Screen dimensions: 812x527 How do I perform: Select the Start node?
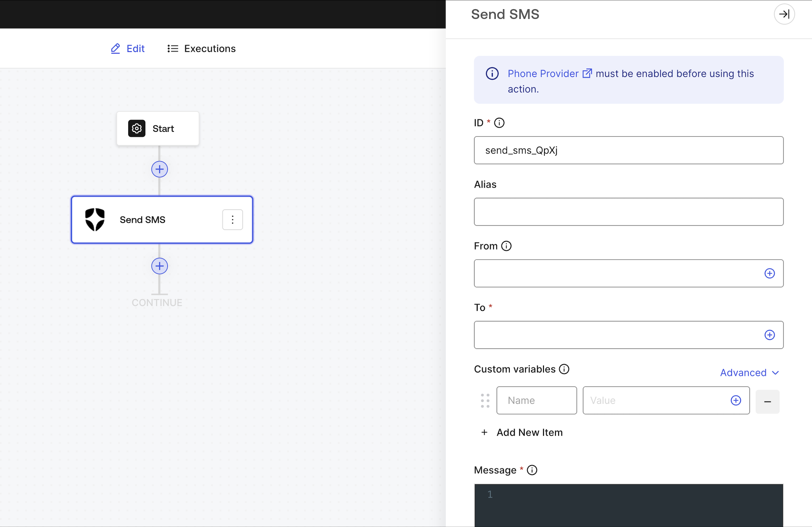(x=158, y=128)
